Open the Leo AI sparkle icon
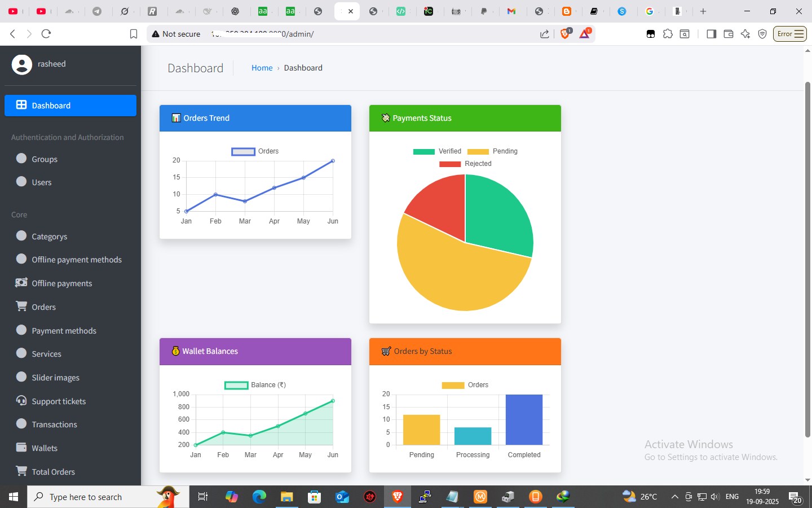 (745, 34)
